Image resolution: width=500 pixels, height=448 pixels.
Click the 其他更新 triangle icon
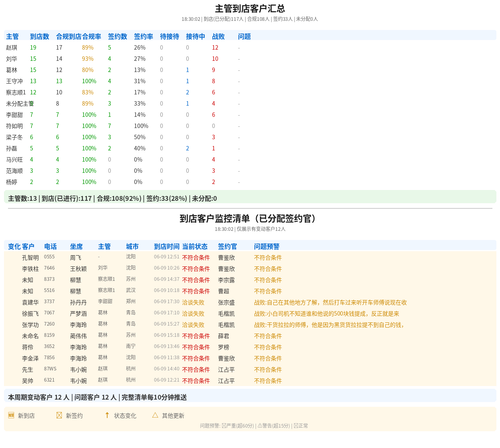(x=155, y=415)
